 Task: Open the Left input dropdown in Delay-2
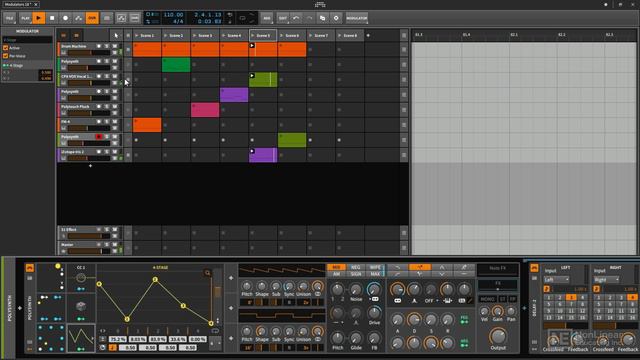click(x=556, y=280)
